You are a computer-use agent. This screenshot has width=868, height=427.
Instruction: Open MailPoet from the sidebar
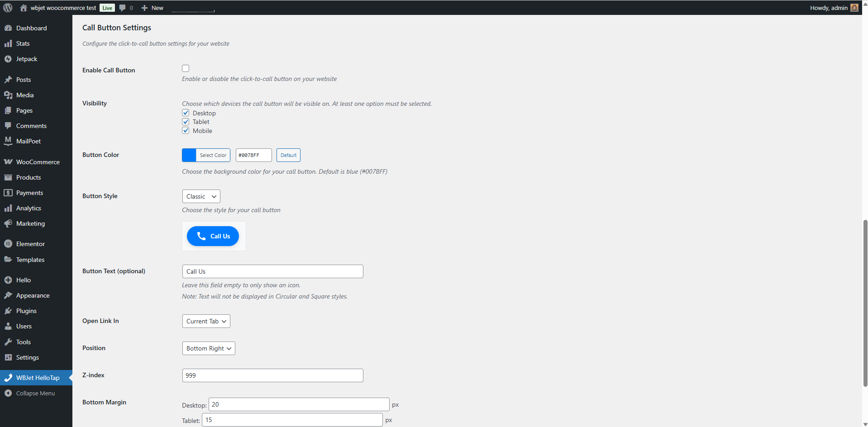[x=28, y=141]
